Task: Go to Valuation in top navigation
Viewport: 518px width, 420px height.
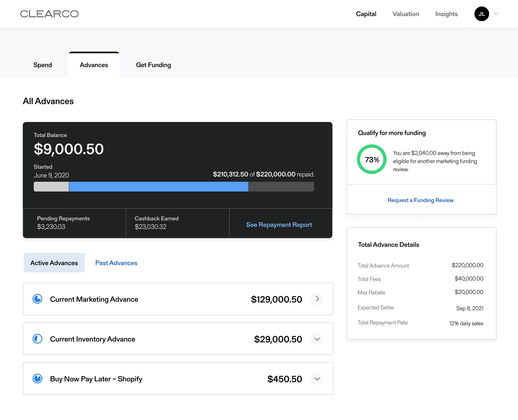Action: [406, 14]
